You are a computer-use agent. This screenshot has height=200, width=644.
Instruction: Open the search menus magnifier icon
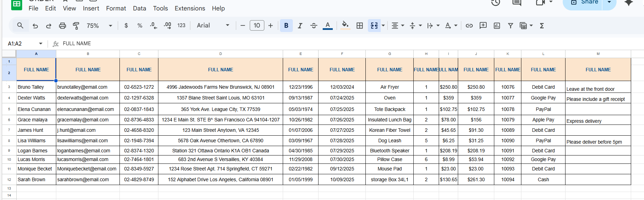(x=20, y=25)
